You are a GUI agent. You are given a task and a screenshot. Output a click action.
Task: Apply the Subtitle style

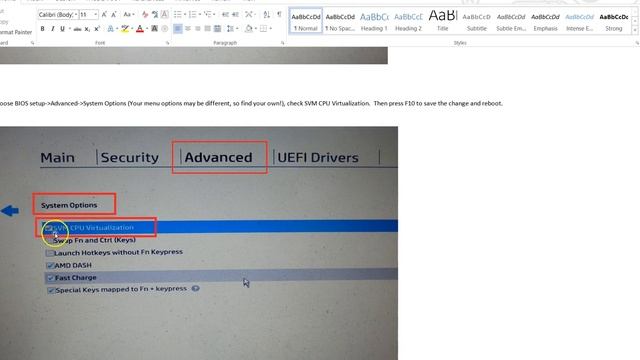[477, 21]
